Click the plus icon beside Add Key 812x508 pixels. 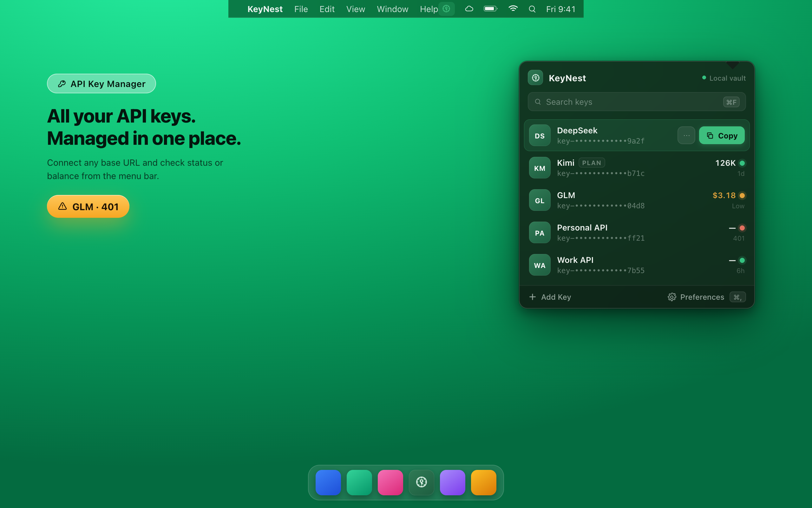tap(533, 297)
